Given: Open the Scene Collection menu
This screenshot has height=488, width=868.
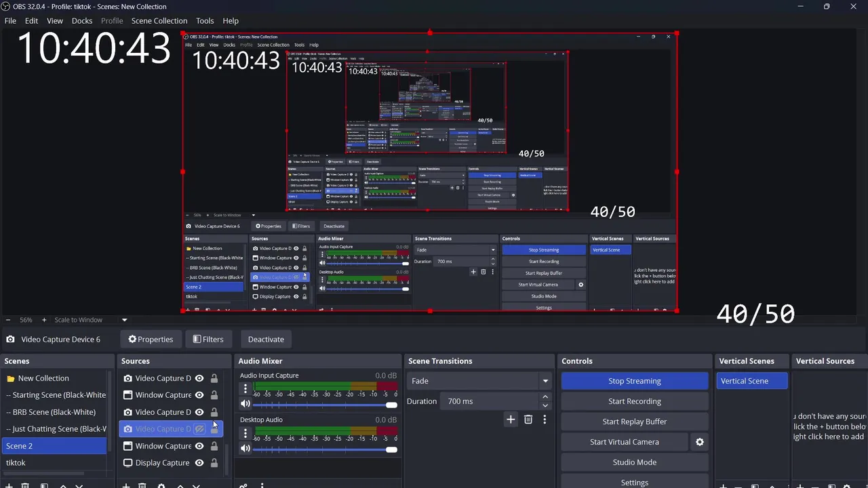Looking at the screenshot, I should [159, 21].
